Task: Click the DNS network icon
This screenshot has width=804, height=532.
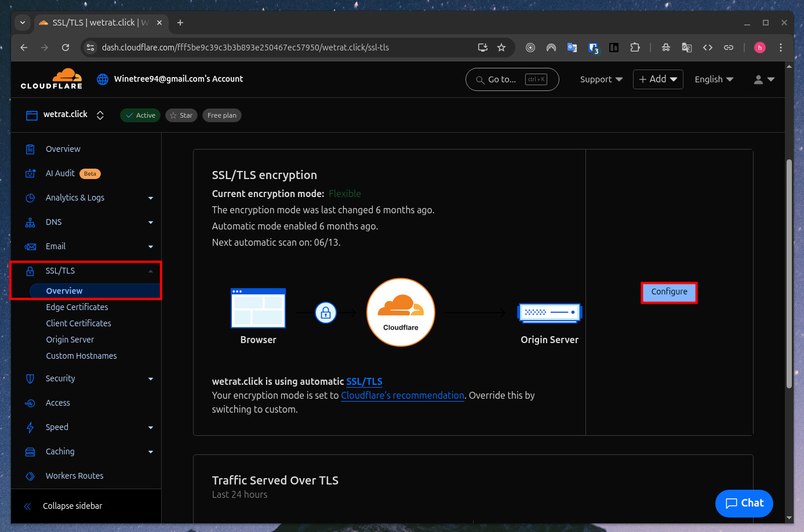Action: coord(30,222)
